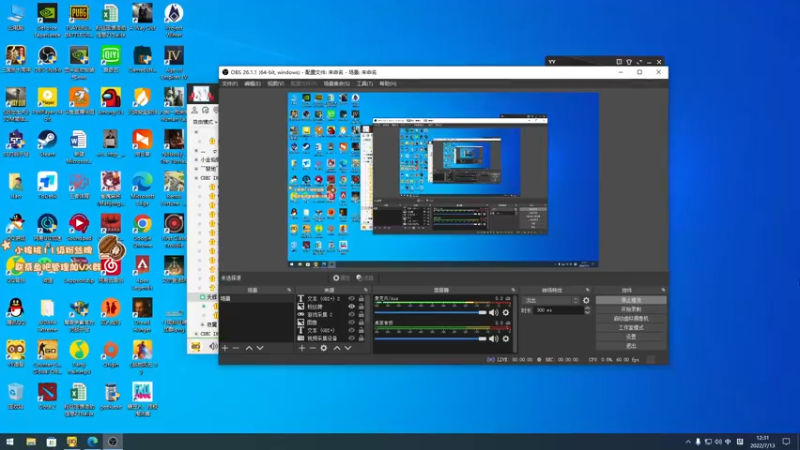Open the 场景集合(S) menu in OBS
Image resolution: width=800 pixels, height=450 pixels.
point(337,84)
